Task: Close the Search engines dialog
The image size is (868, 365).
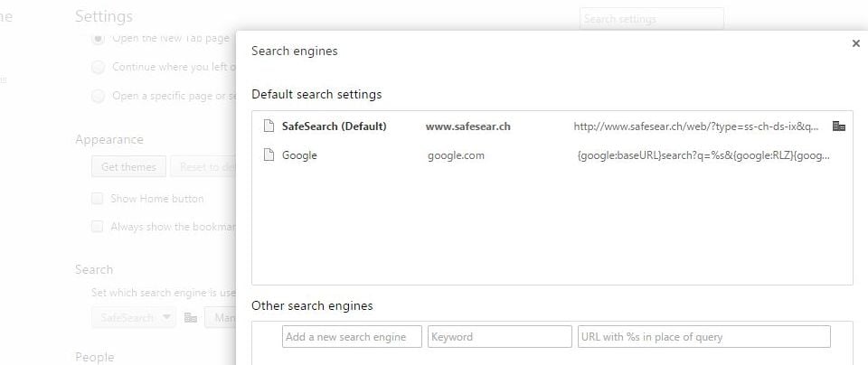Action: 855,42
